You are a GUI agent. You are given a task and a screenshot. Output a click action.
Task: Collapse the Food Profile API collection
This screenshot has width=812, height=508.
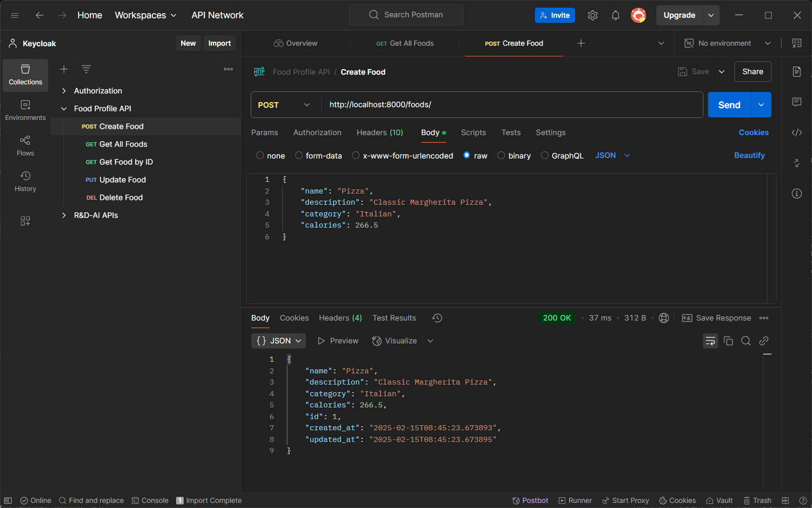pyautogui.click(x=64, y=109)
